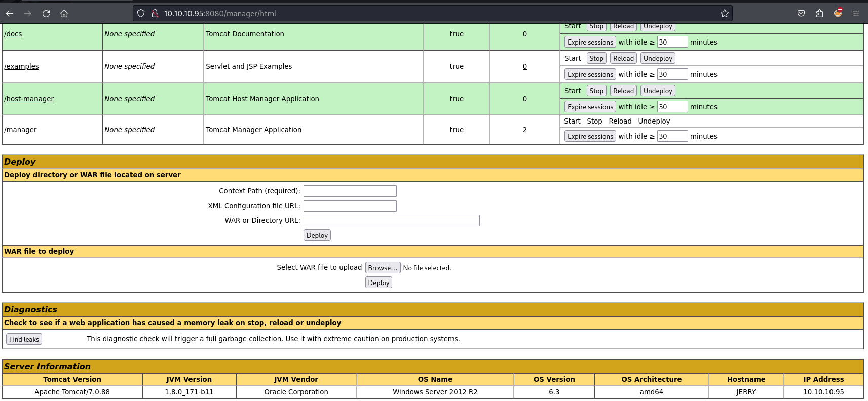Viewport: 868px width, 401px height.
Task: Open the /examples application link
Action: [x=21, y=66]
